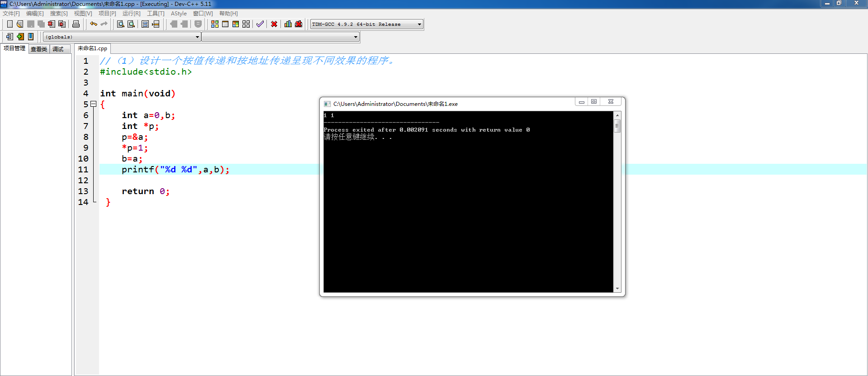This screenshot has height=376, width=868.
Task: Click the Compile four-squares icon
Action: [x=215, y=24]
